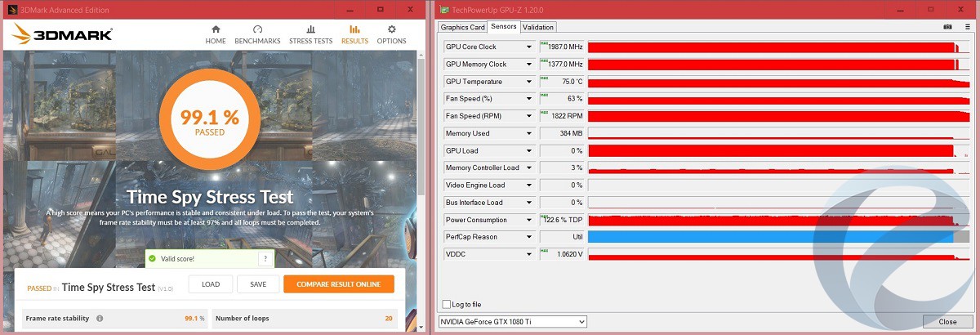The height and width of the screenshot is (335, 980).
Task: Expand VDDC sensor dropdown
Action: [x=529, y=254]
